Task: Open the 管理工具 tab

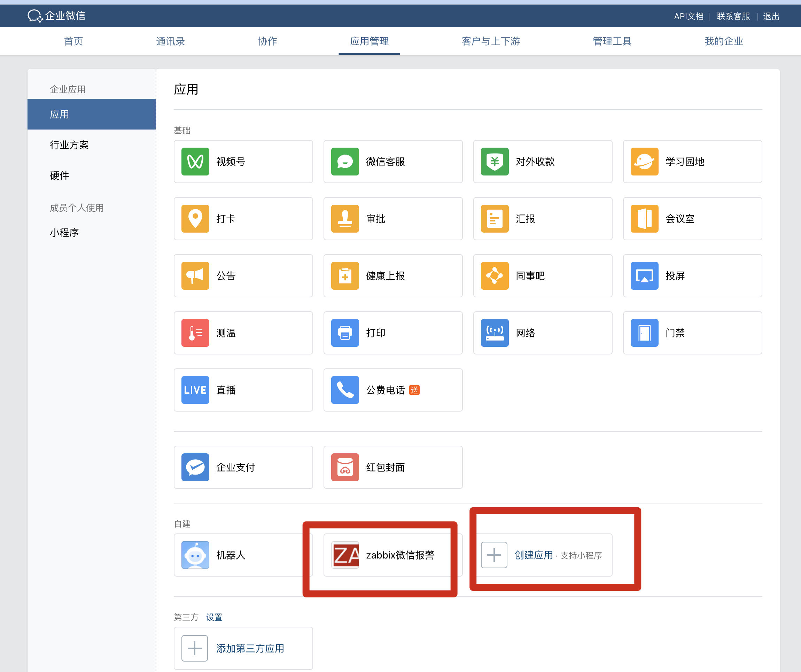Action: [612, 41]
